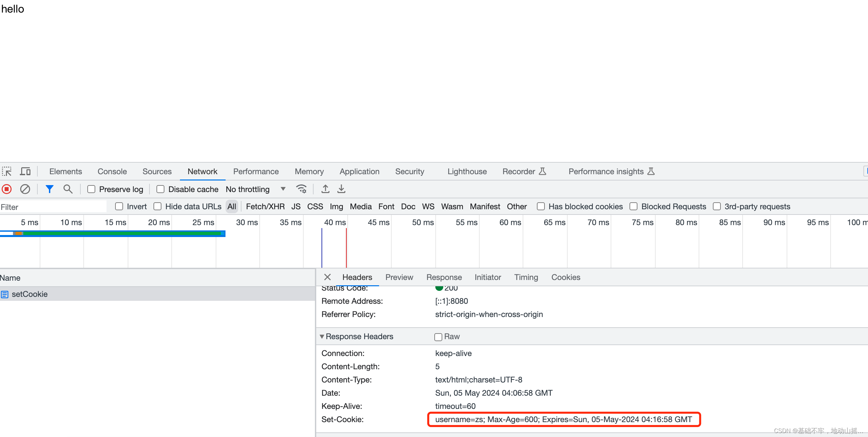
Task: Toggle the device toolbar icon
Action: pos(25,171)
